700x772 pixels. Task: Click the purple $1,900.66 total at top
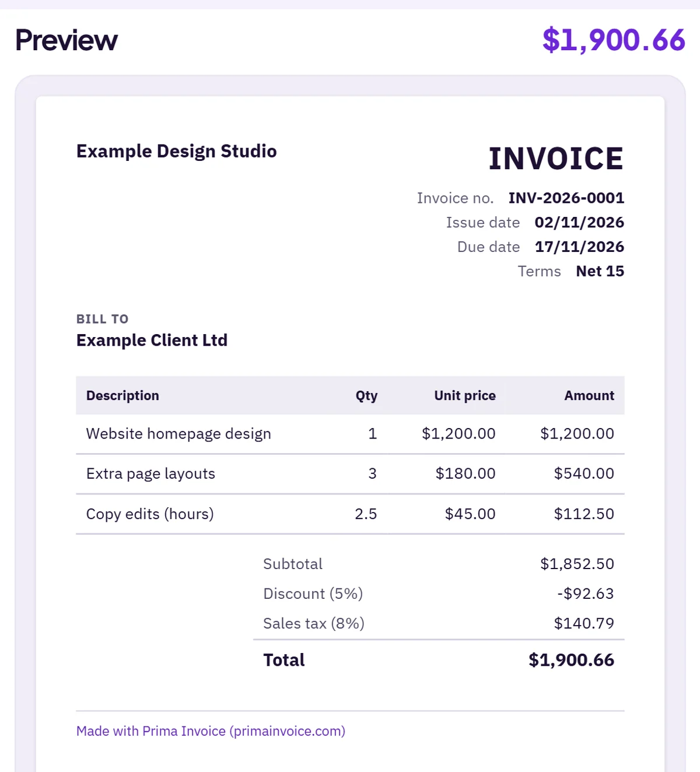point(614,40)
